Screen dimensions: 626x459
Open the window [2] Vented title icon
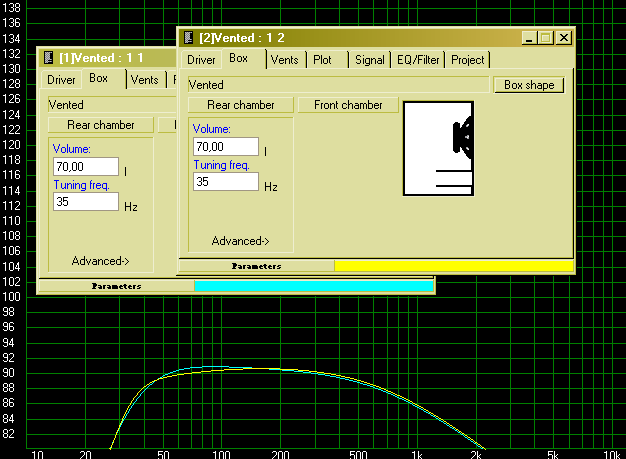pos(188,38)
